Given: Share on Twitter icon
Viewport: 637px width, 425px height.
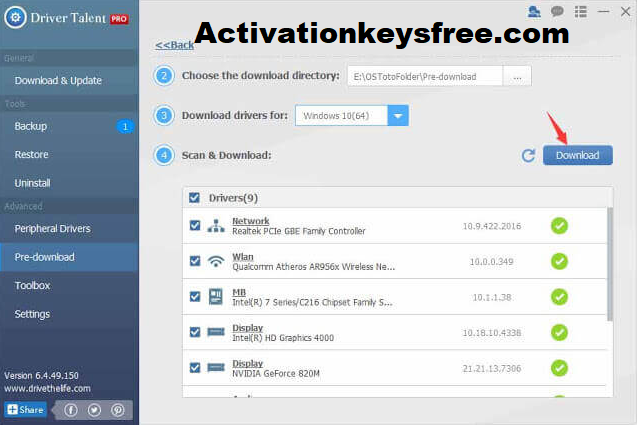Looking at the screenshot, I should click(x=94, y=410).
